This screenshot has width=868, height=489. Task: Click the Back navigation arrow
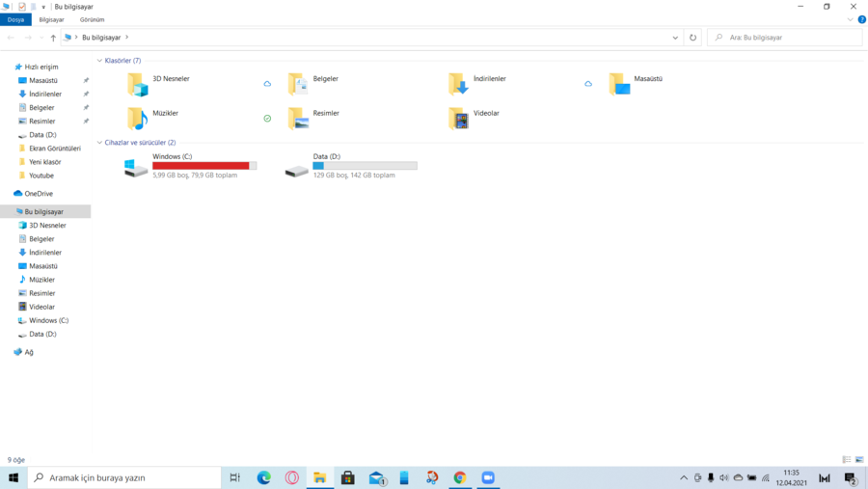point(11,38)
